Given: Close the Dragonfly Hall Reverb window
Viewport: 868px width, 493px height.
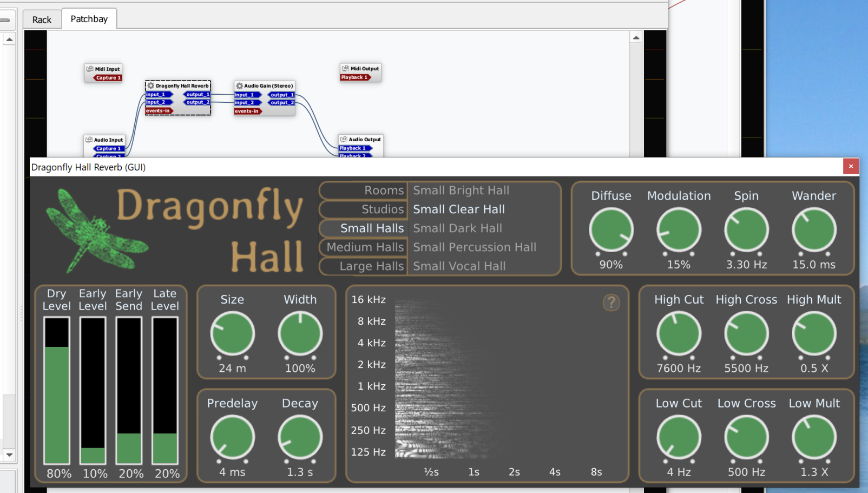Looking at the screenshot, I should (851, 166).
